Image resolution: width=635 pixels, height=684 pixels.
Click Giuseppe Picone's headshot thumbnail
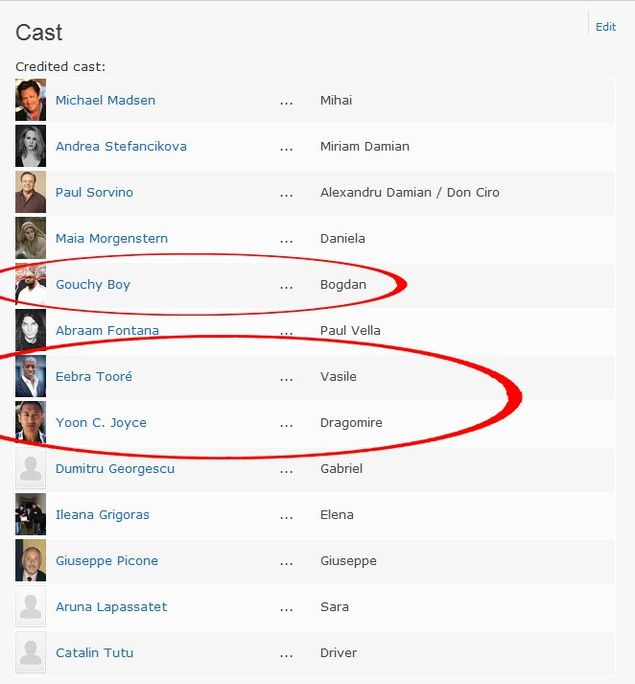[x=31, y=560]
